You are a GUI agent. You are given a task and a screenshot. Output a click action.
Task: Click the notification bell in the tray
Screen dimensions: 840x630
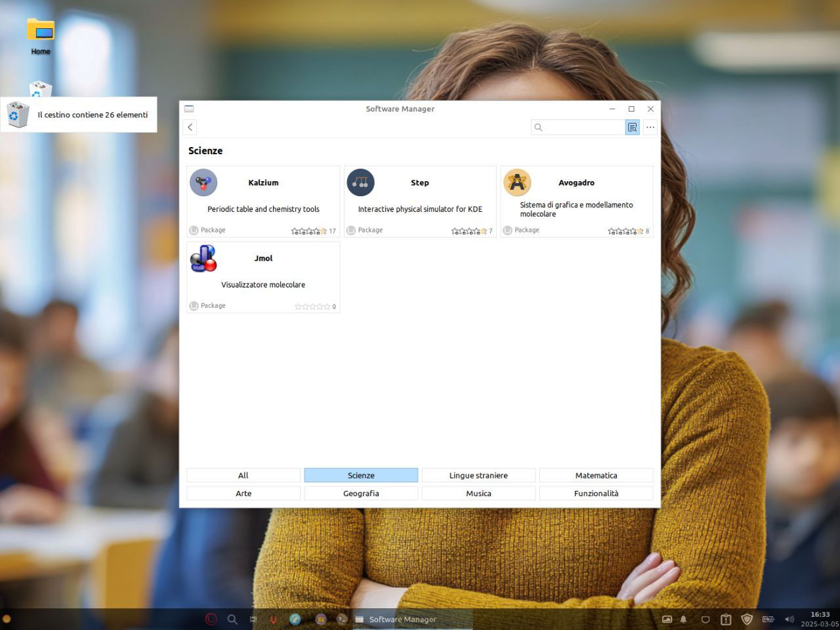tap(683, 619)
